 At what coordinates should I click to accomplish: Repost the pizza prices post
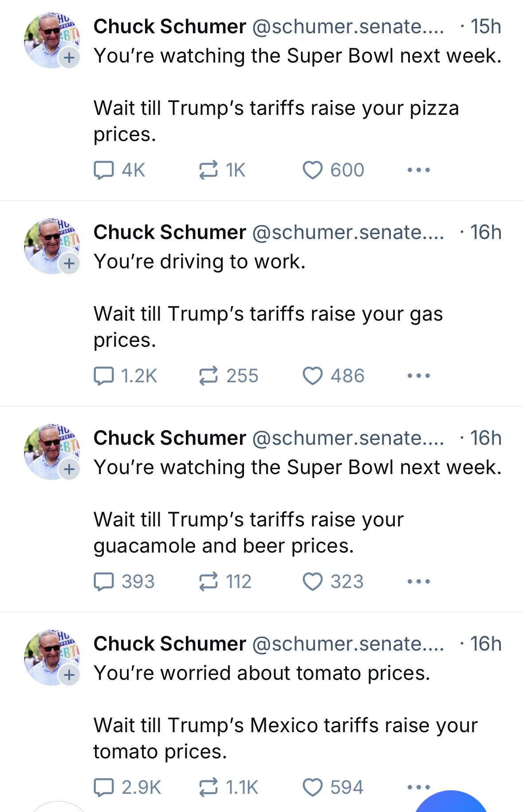pyautogui.click(x=208, y=170)
